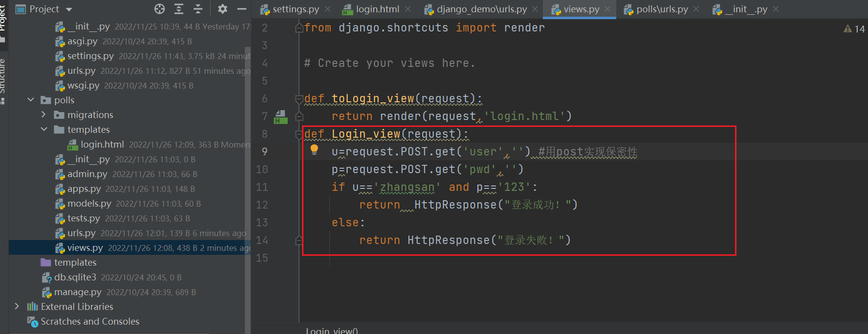Click the Scratches and Consoles icon
868x334 pixels.
click(x=33, y=322)
